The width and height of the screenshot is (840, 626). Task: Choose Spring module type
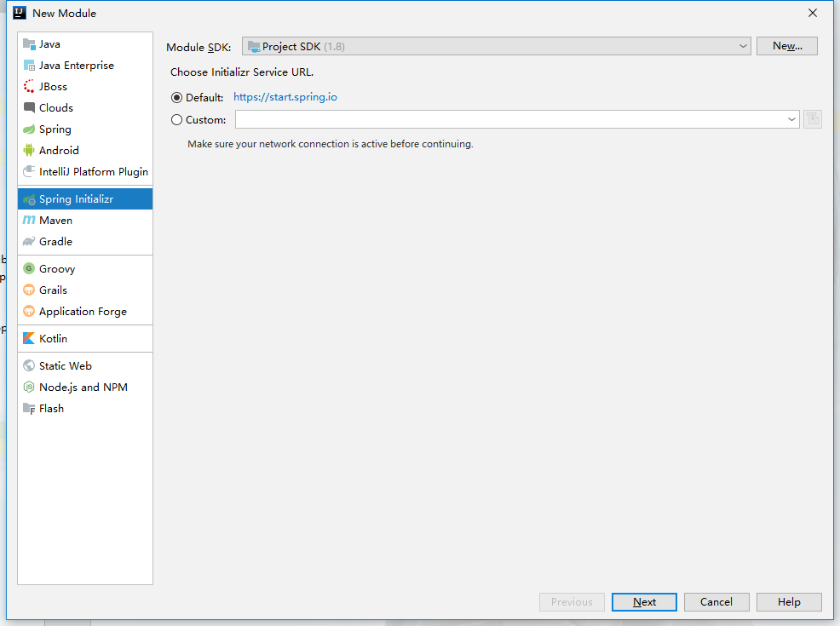(x=85, y=129)
